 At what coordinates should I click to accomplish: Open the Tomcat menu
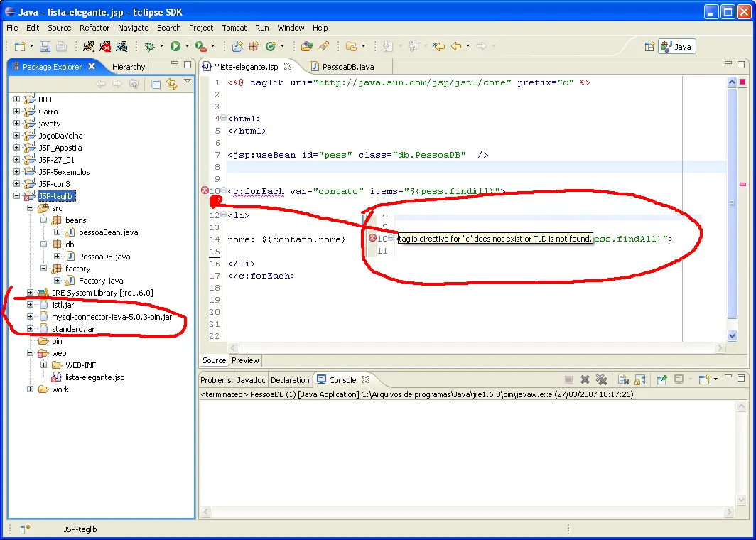click(234, 28)
